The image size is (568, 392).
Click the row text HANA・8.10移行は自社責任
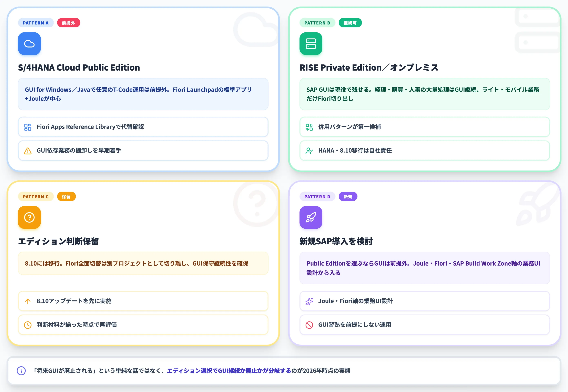pyautogui.click(x=355, y=151)
